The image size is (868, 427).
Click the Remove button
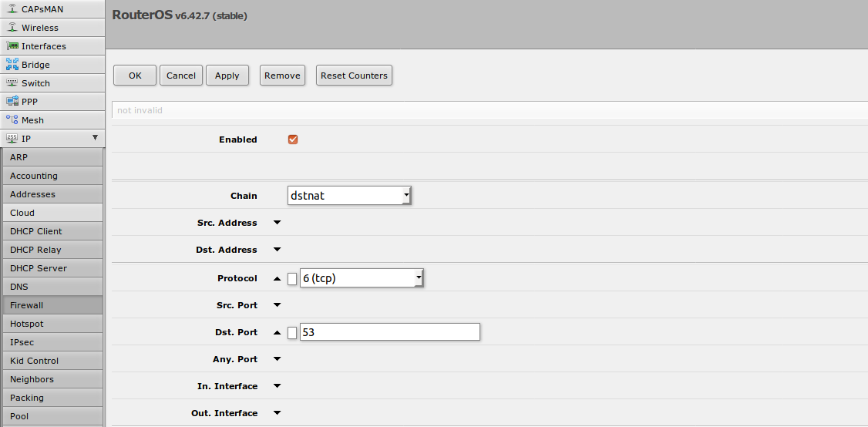[x=282, y=76]
